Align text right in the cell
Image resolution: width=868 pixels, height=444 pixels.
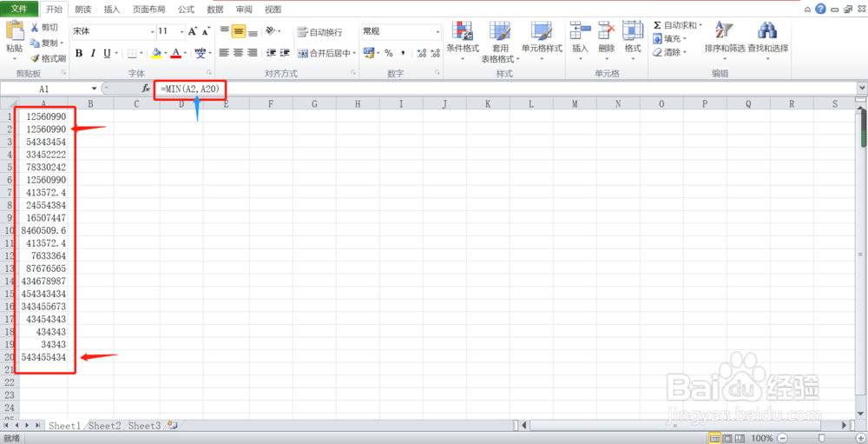253,53
